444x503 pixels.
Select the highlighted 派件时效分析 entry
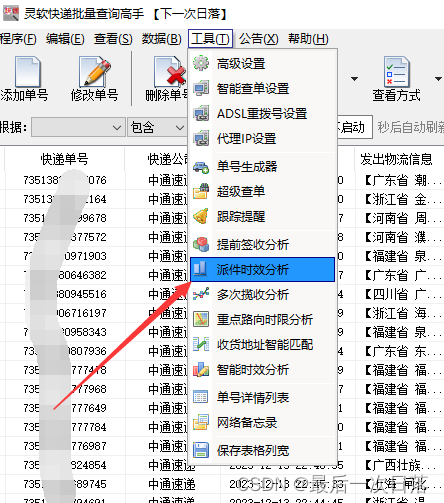point(262,269)
